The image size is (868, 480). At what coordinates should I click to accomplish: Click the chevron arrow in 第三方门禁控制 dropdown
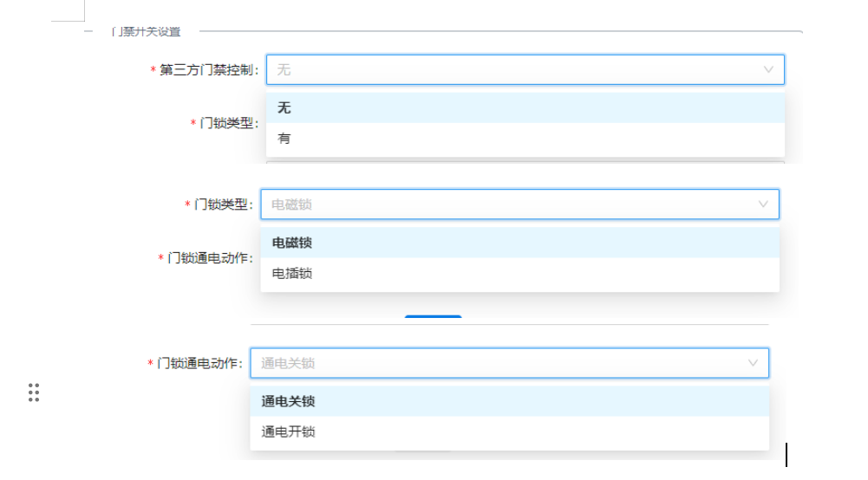tap(767, 69)
